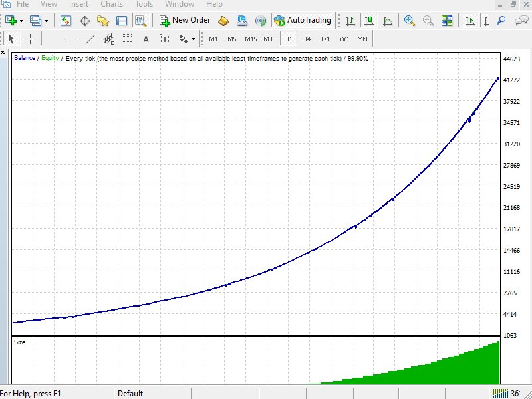Enable the H1 timeframe button
Screen dimensions: 532x399
tap(288, 39)
